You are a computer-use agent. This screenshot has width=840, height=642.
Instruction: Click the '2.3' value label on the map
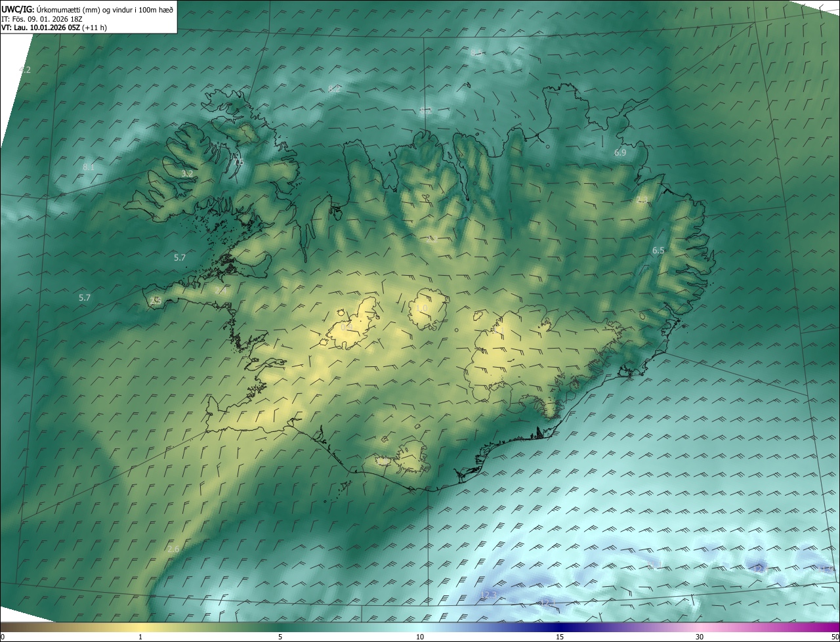pos(642,200)
